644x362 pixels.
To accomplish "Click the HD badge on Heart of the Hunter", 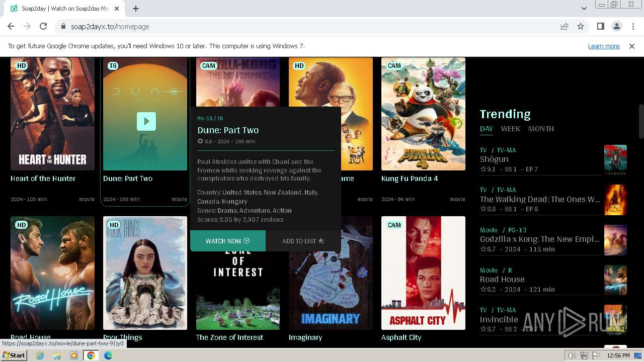I will click(x=21, y=66).
